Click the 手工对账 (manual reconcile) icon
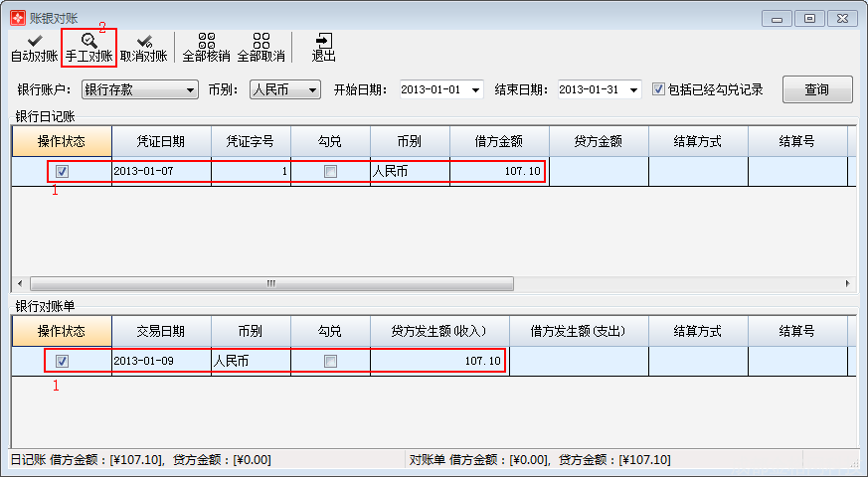 pyautogui.click(x=89, y=47)
